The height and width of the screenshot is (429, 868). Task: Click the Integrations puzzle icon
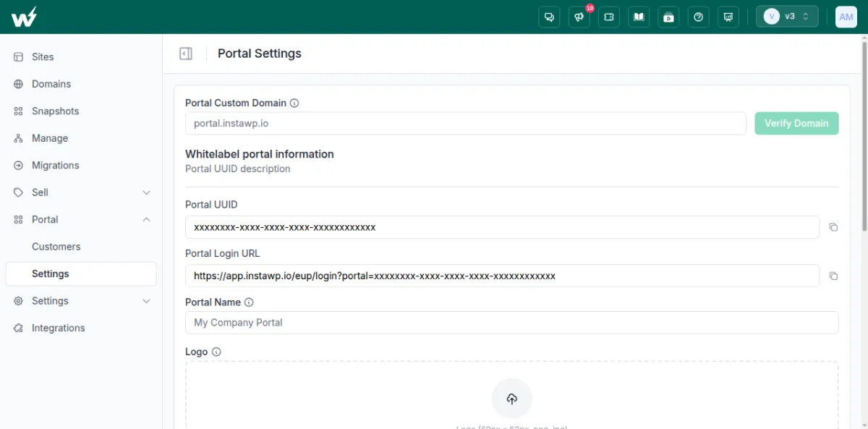[x=18, y=328]
